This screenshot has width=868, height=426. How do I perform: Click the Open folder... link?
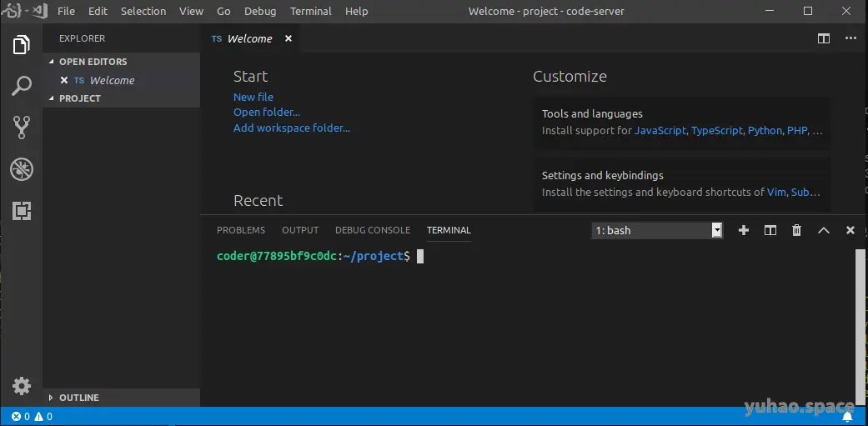coord(267,113)
